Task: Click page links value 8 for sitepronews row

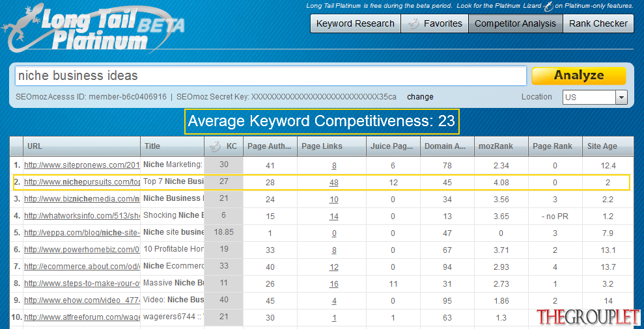Action: 334,166
